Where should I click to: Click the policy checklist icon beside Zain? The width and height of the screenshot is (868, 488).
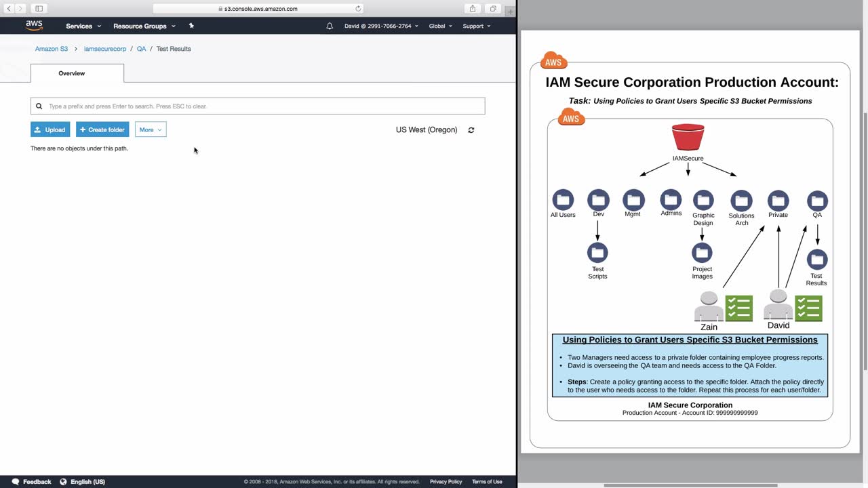coord(739,308)
